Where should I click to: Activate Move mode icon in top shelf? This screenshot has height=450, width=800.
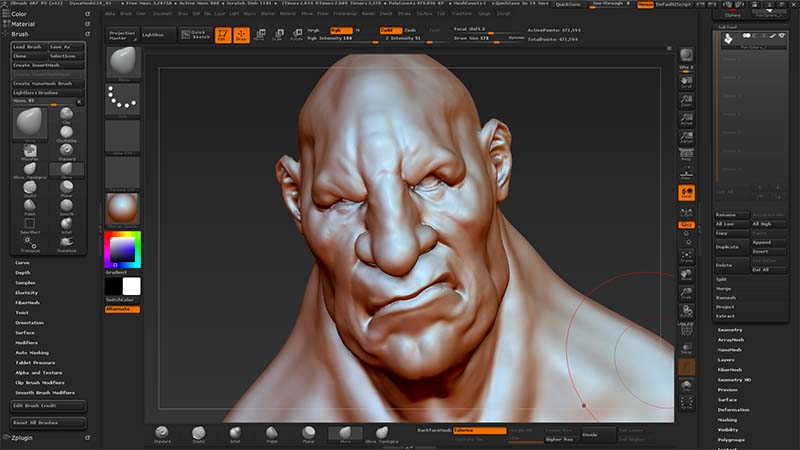260,35
